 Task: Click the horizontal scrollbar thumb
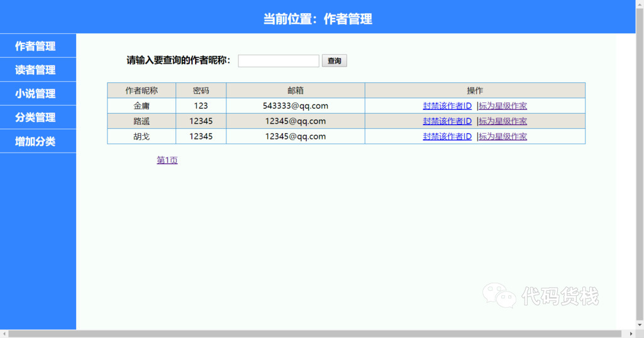314,334
